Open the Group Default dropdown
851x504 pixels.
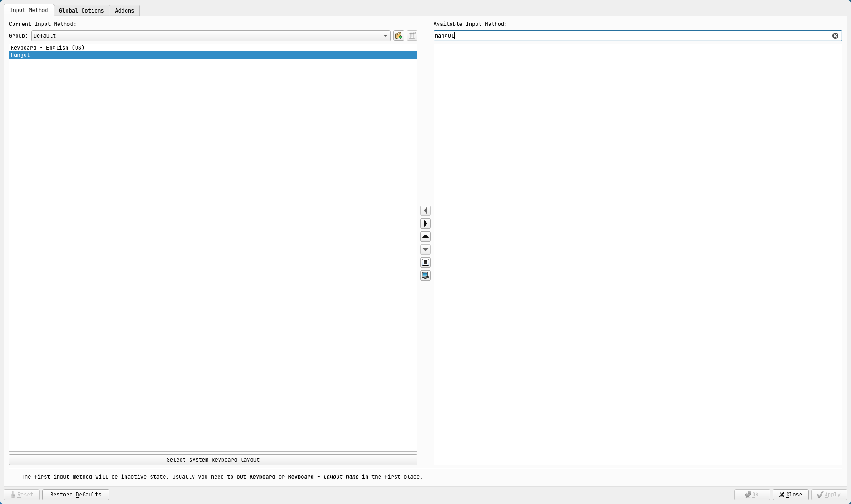[211, 36]
